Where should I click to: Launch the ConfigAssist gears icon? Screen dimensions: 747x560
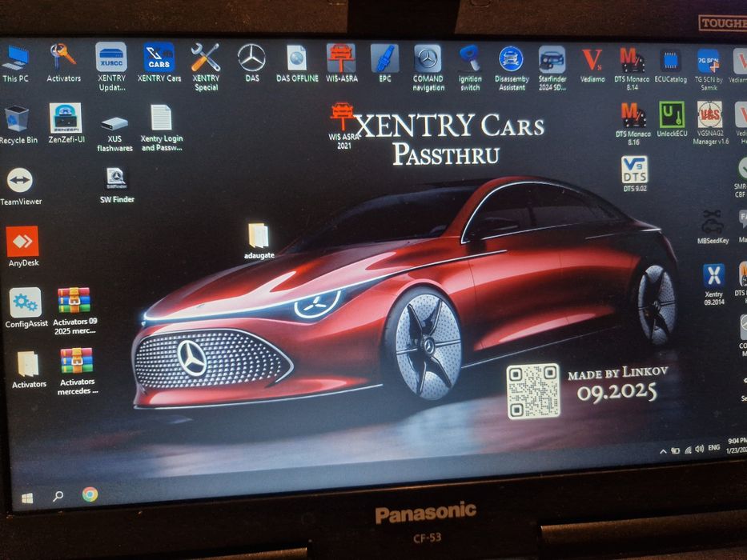26,308
